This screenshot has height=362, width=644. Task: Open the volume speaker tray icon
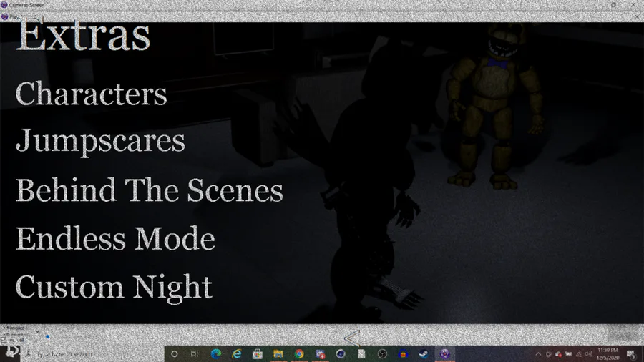[589, 354]
